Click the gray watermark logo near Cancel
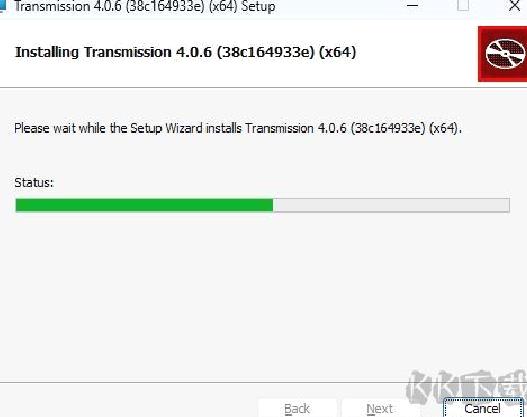 pos(467,386)
